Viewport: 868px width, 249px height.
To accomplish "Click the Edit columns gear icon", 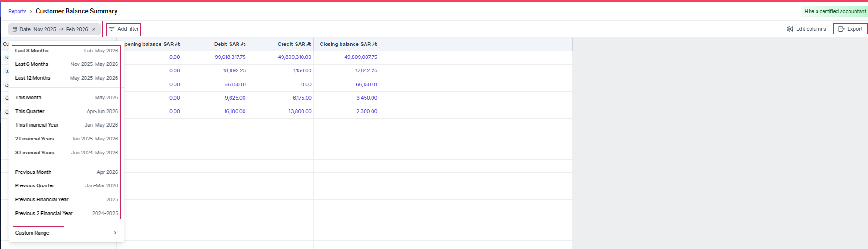I will pyautogui.click(x=790, y=29).
